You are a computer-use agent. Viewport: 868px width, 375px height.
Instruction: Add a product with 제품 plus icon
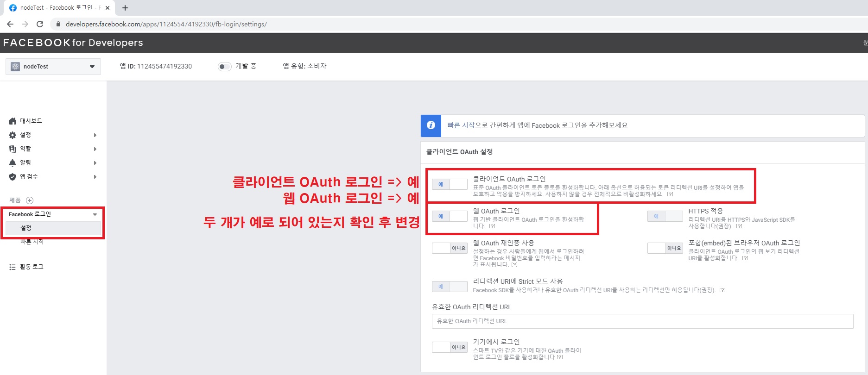[30, 200]
